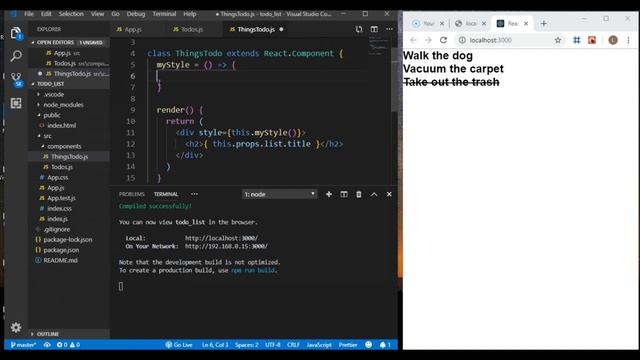Image resolution: width=640 pixels, height=360 pixels.
Task: Click the Go Live status bar button
Action: click(179, 345)
